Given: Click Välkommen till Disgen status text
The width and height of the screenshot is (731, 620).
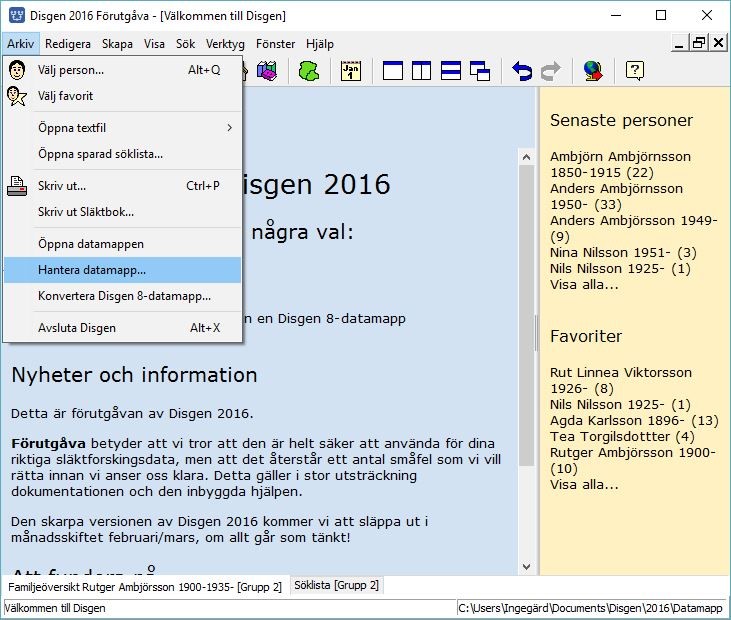Looking at the screenshot, I should tap(55, 608).
